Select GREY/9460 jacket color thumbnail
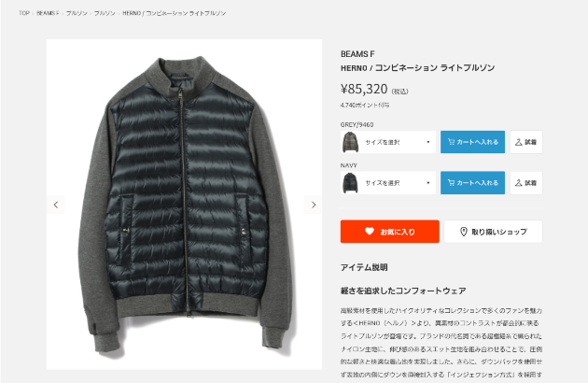 pos(350,142)
